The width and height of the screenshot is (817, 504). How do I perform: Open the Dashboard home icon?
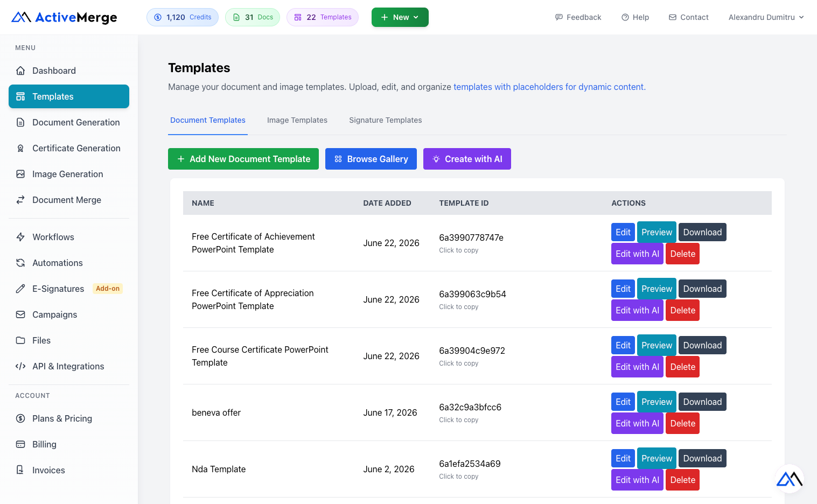point(20,71)
